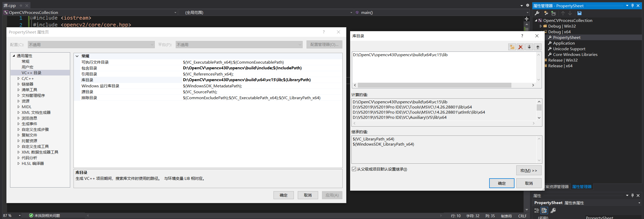Click red X delete icon in 库目录 dialog

[521, 47]
